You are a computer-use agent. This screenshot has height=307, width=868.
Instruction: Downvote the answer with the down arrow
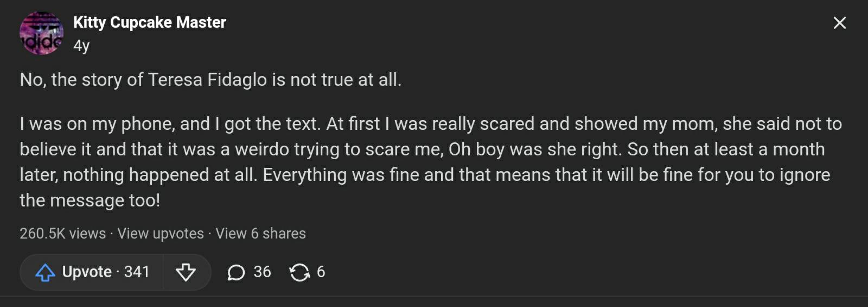186,272
